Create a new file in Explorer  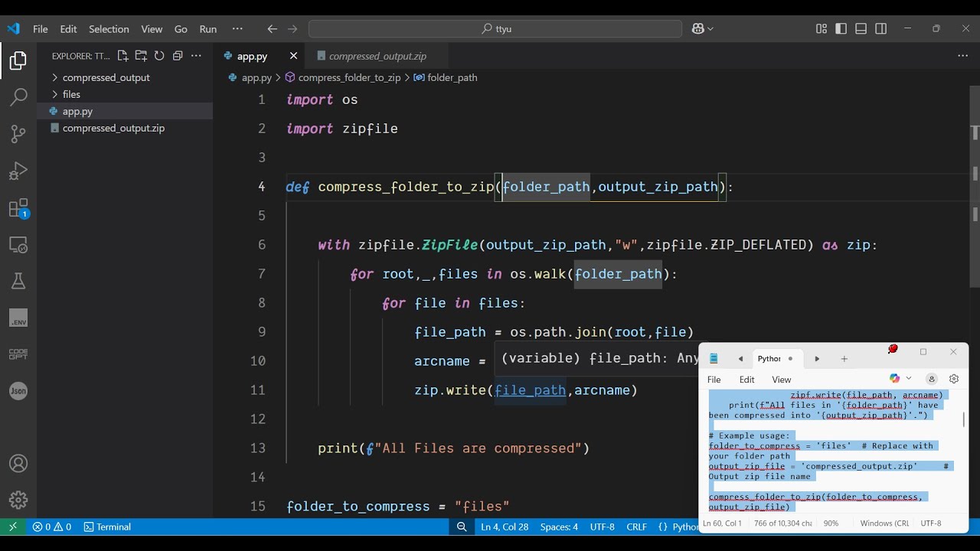click(x=123, y=56)
